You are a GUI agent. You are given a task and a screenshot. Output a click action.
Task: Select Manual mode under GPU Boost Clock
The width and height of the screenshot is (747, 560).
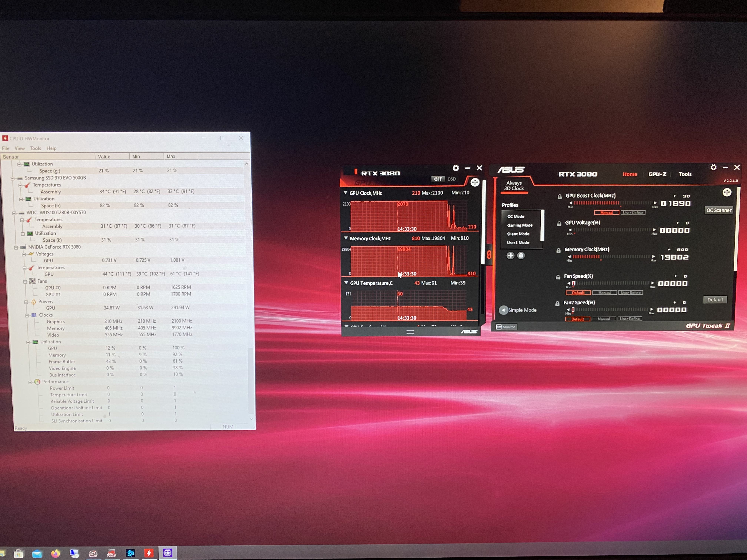pos(607,213)
